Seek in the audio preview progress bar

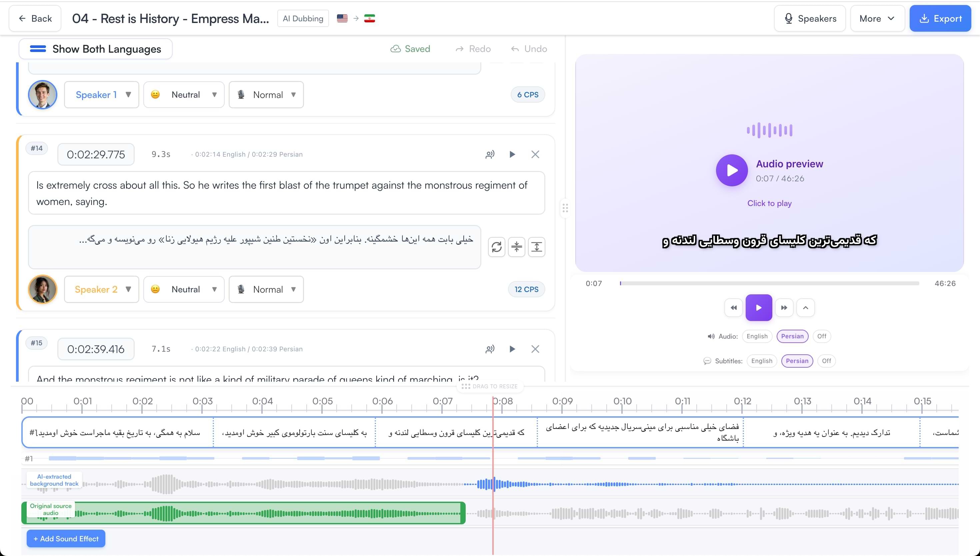point(769,283)
